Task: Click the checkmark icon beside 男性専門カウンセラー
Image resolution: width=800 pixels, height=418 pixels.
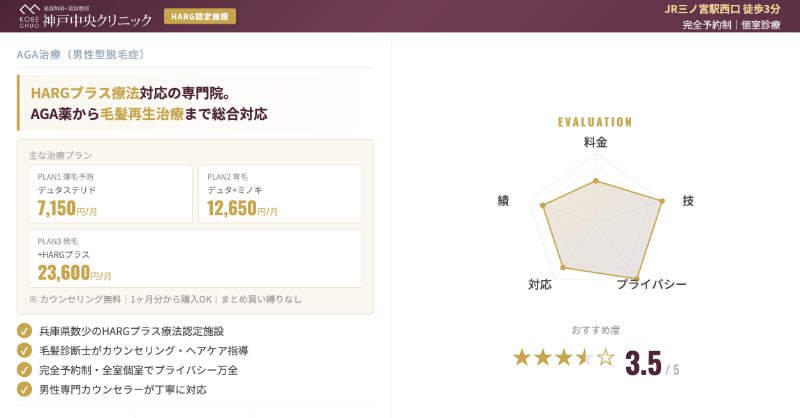Action: pyautogui.click(x=25, y=389)
